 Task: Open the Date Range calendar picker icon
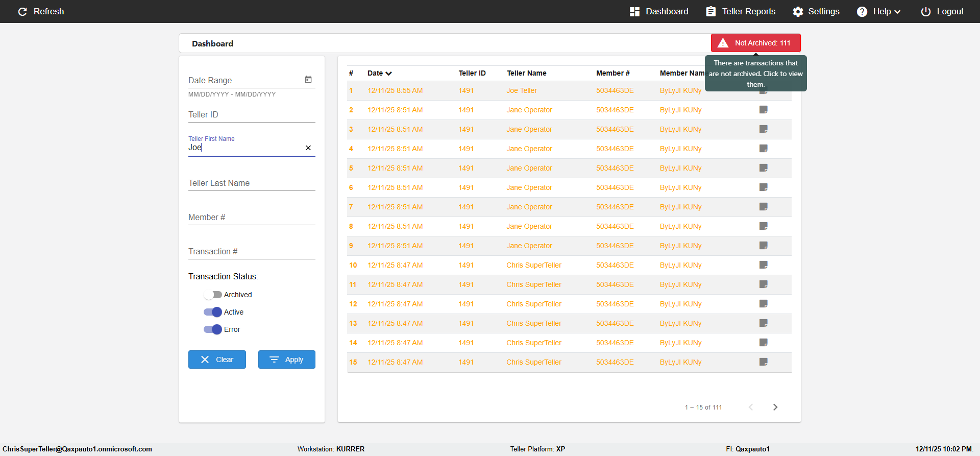[308, 80]
